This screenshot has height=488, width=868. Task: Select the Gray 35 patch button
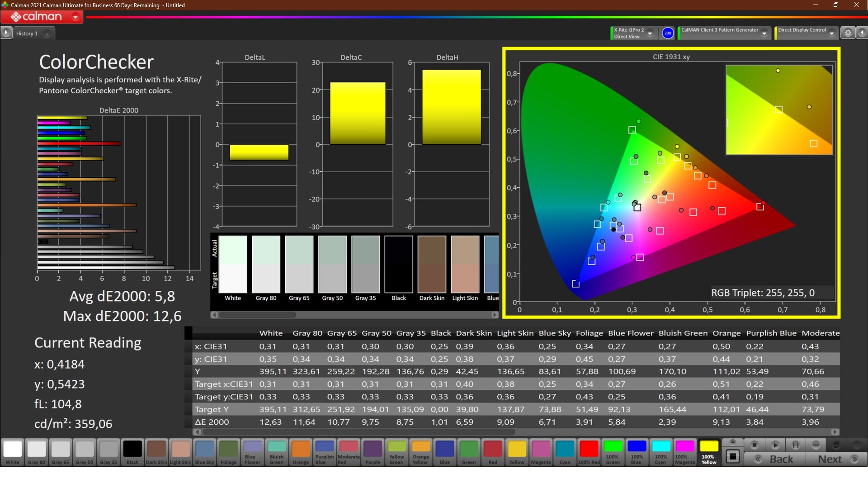coord(108,452)
